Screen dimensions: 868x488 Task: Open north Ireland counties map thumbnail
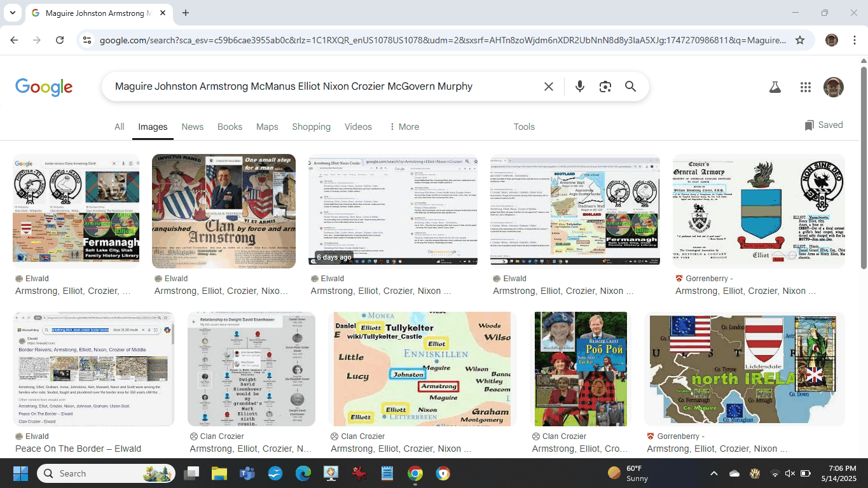(x=745, y=369)
